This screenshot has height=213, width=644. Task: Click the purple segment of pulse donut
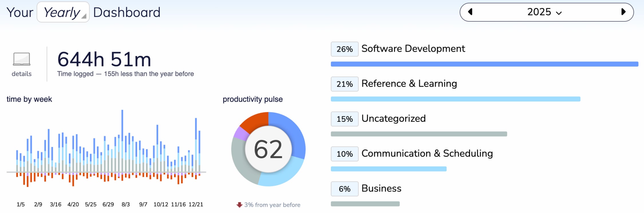240,134
